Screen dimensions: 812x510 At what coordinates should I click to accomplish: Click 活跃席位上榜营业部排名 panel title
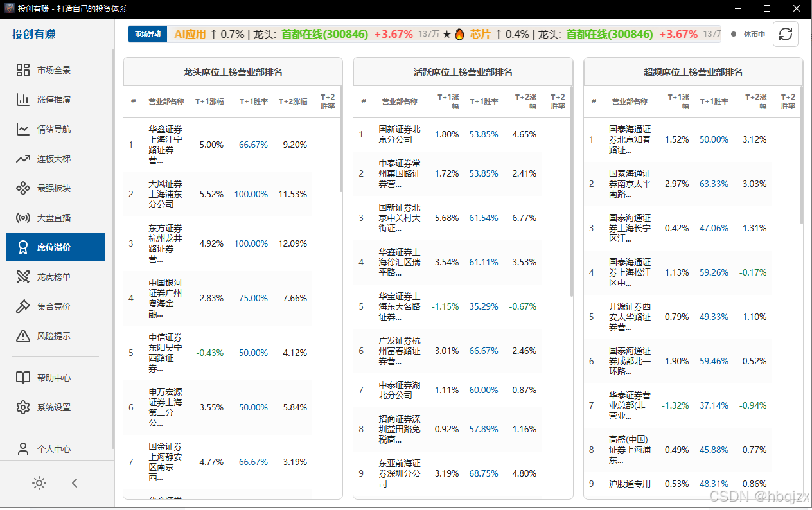(463, 72)
